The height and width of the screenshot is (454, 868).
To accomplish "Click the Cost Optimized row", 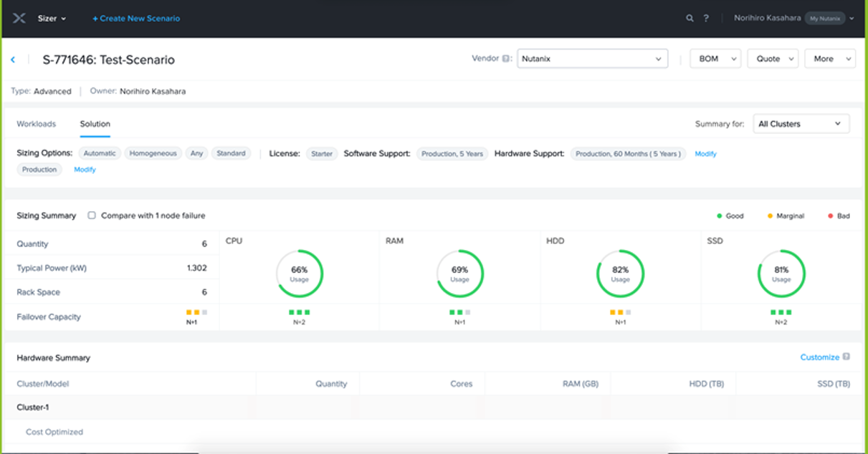I will click(433, 432).
